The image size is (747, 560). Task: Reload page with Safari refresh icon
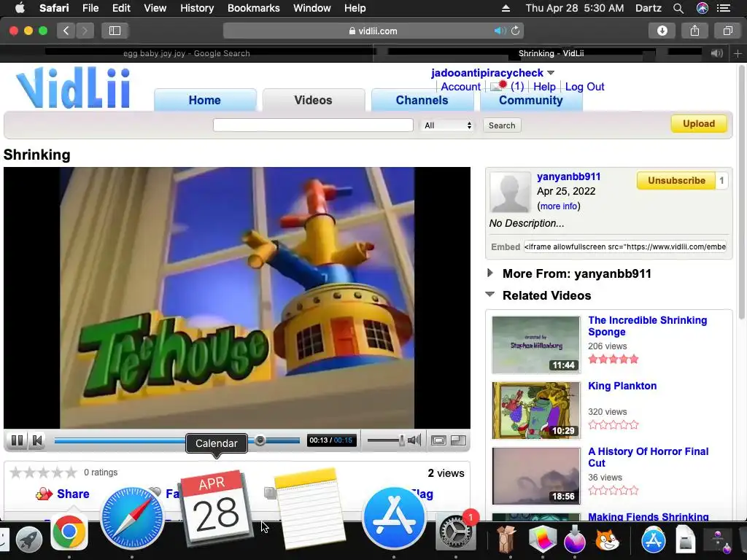516,31
